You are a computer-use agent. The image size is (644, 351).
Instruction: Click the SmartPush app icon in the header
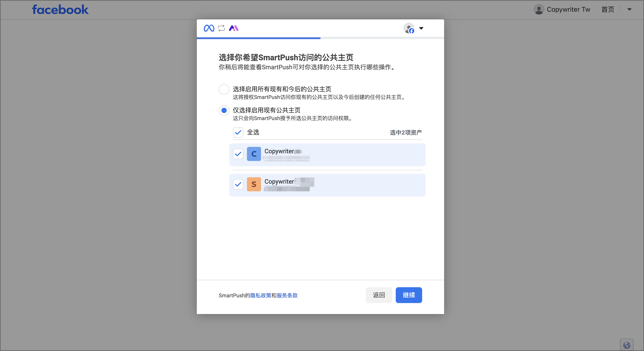click(234, 28)
